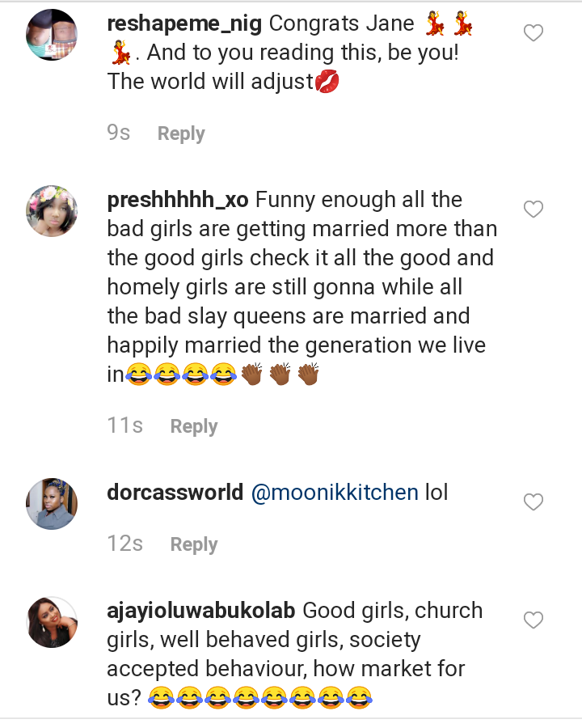The width and height of the screenshot is (582, 728).
Task: Click the 11s timestamp on second comment
Action: tap(124, 426)
